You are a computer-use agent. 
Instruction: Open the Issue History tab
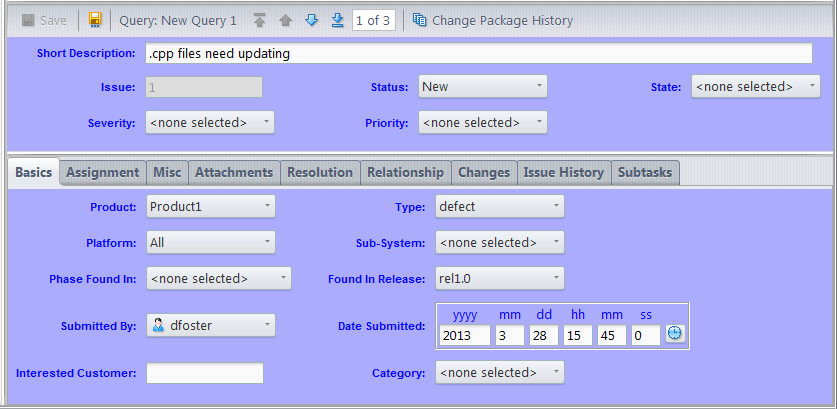(563, 173)
